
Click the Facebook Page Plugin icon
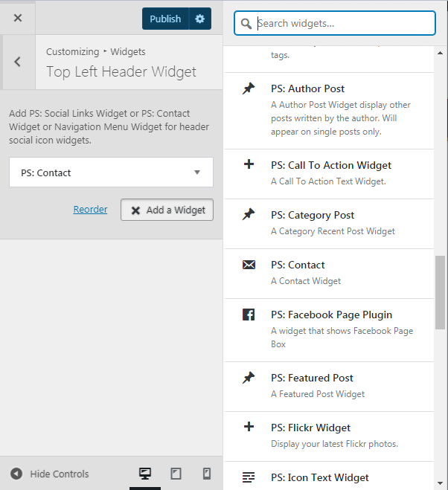click(x=249, y=315)
